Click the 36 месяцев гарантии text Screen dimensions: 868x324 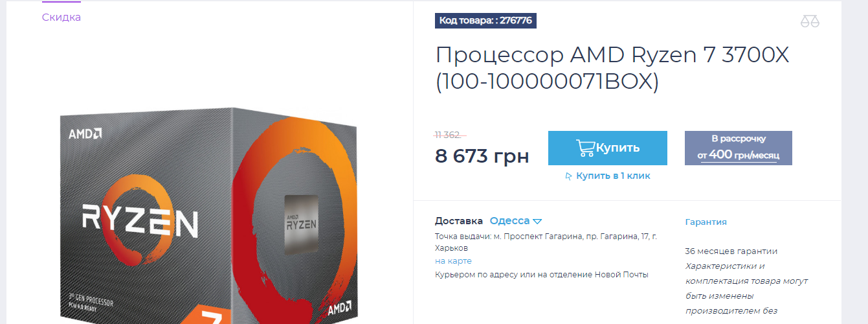(731, 251)
